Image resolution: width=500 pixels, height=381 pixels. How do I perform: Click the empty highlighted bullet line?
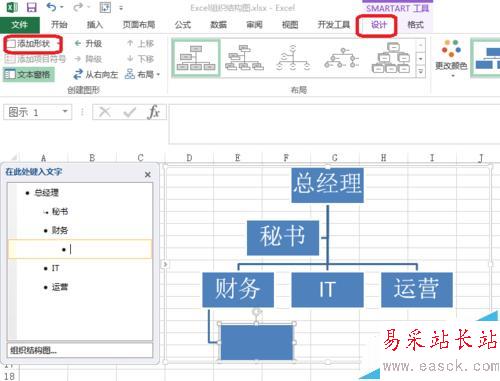[x=80, y=249]
